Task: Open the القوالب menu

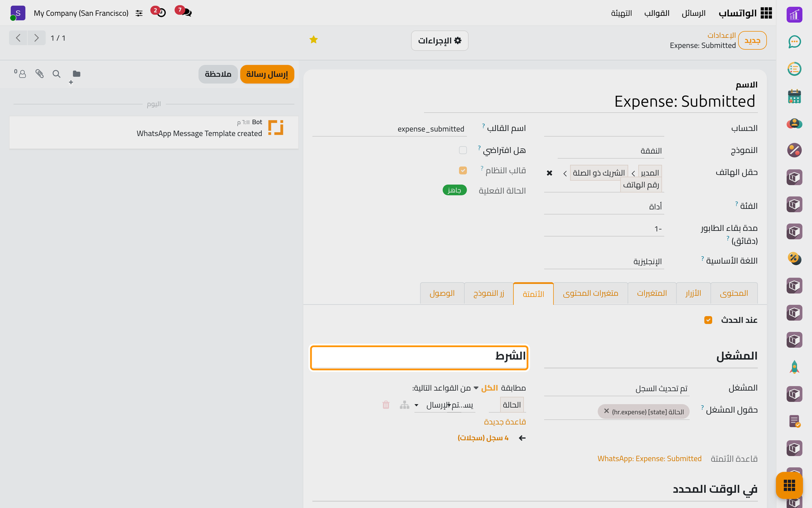Action: [657, 13]
